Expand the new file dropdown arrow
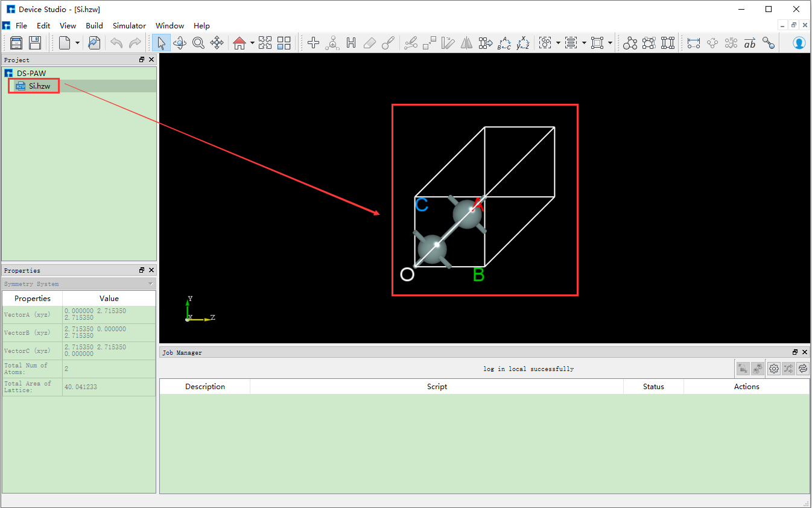This screenshot has height=508, width=812. pyautogui.click(x=77, y=43)
